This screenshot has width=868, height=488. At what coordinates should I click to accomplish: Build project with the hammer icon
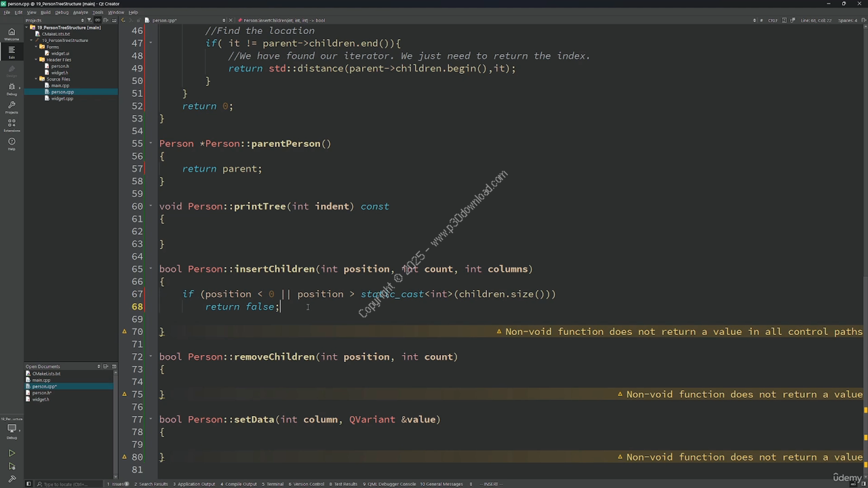pos(12,479)
